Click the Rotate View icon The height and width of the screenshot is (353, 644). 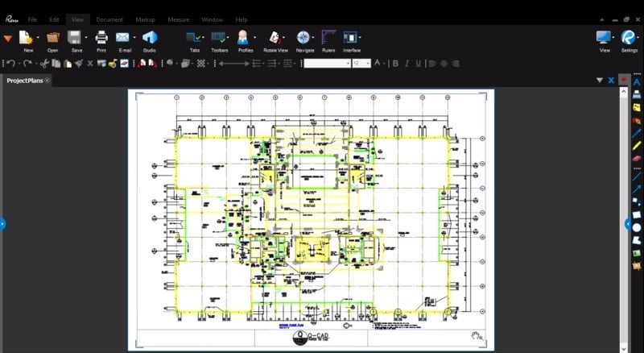pyautogui.click(x=275, y=37)
